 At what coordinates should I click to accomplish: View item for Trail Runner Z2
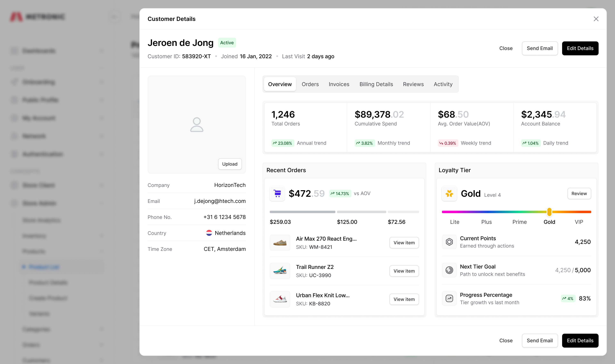click(x=404, y=271)
